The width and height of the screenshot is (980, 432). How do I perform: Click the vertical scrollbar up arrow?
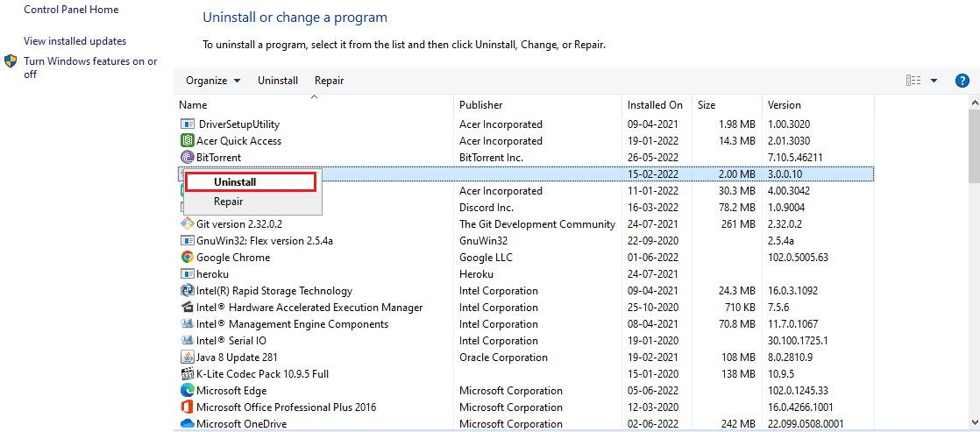972,103
